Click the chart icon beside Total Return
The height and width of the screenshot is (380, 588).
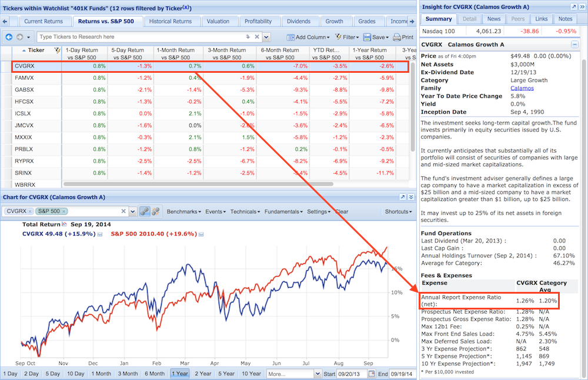point(64,224)
